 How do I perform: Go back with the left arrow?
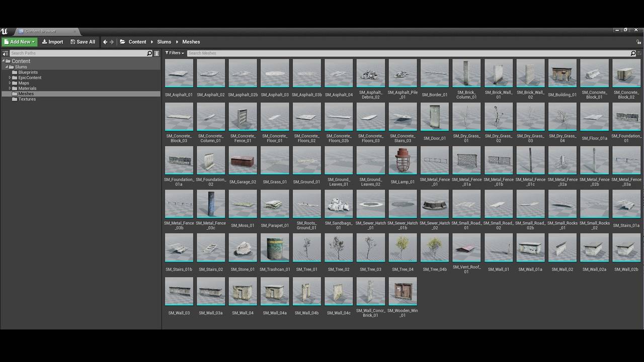(105, 42)
